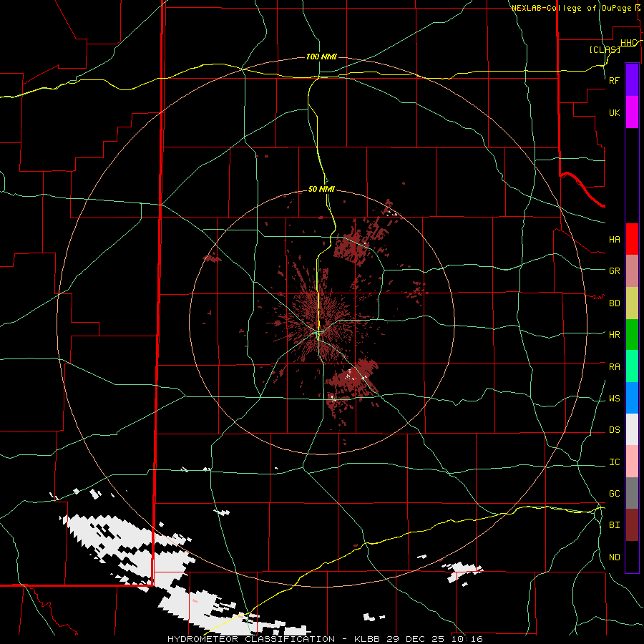
Task: Click the WS legend label
Action: pyautogui.click(x=614, y=398)
